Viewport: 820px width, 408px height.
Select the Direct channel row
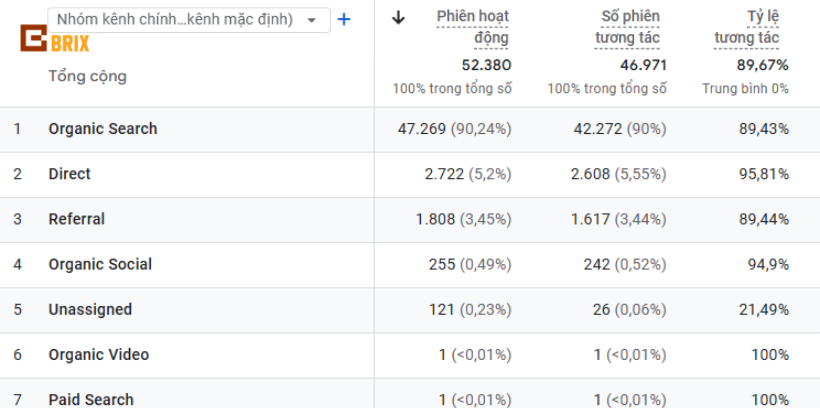pos(69,174)
